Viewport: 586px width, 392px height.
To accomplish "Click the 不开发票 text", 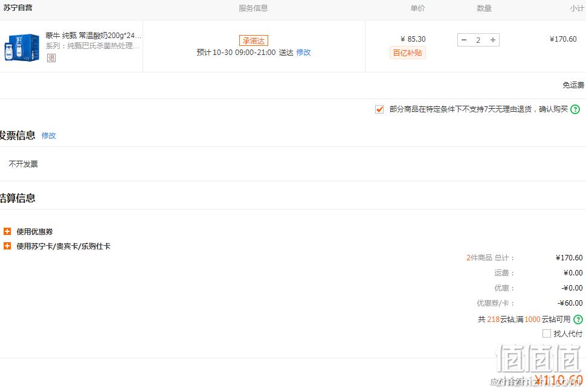I will click(23, 164).
